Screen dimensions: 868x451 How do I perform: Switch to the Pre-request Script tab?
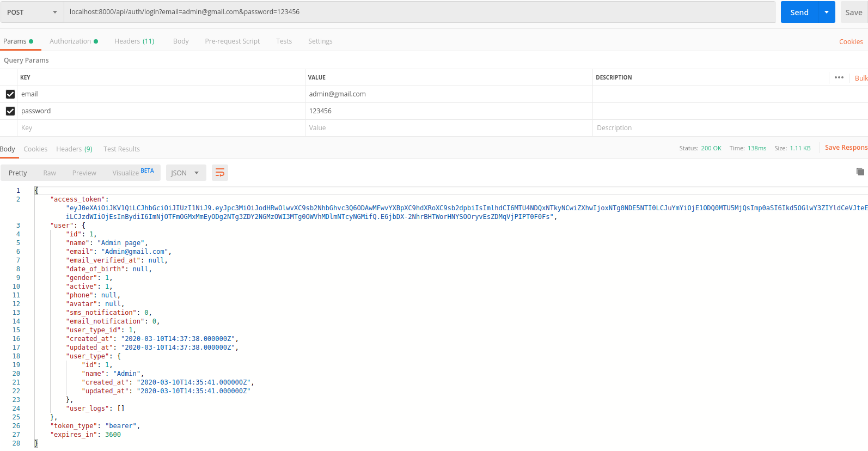pyautogui.click(x=232, y=41)
